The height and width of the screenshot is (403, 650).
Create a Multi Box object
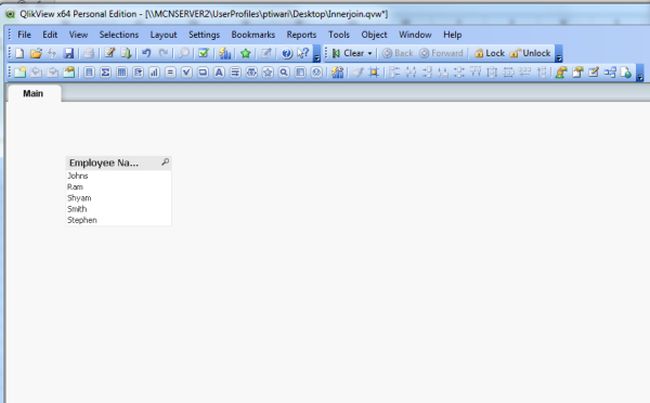point(138,73)
